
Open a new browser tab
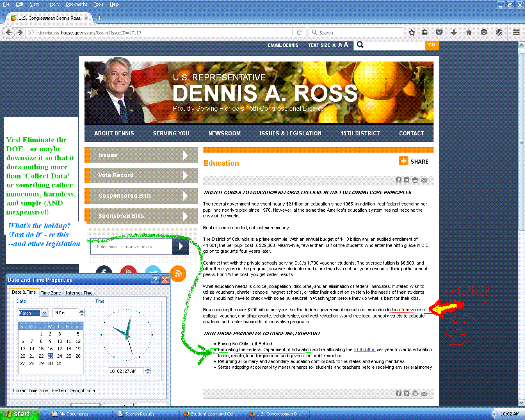(x=100, y=18)
